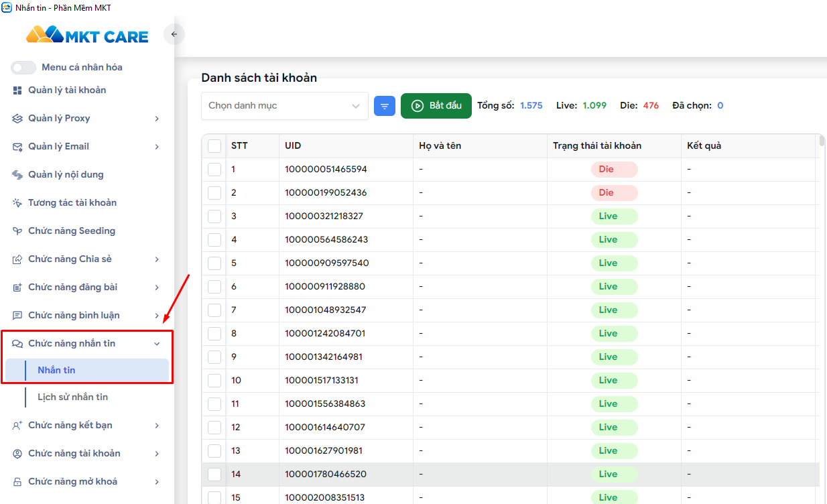Image resolution: width=827 pixels, height=504 pixels.
Task: Click the Quản lý tài khoản grid icon
Action: [17, 90]
